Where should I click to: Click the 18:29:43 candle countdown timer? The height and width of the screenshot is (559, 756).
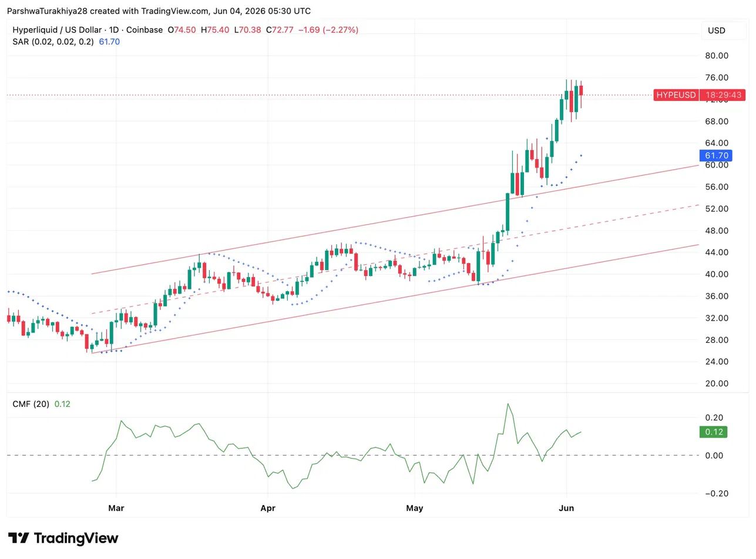[724, 95]
